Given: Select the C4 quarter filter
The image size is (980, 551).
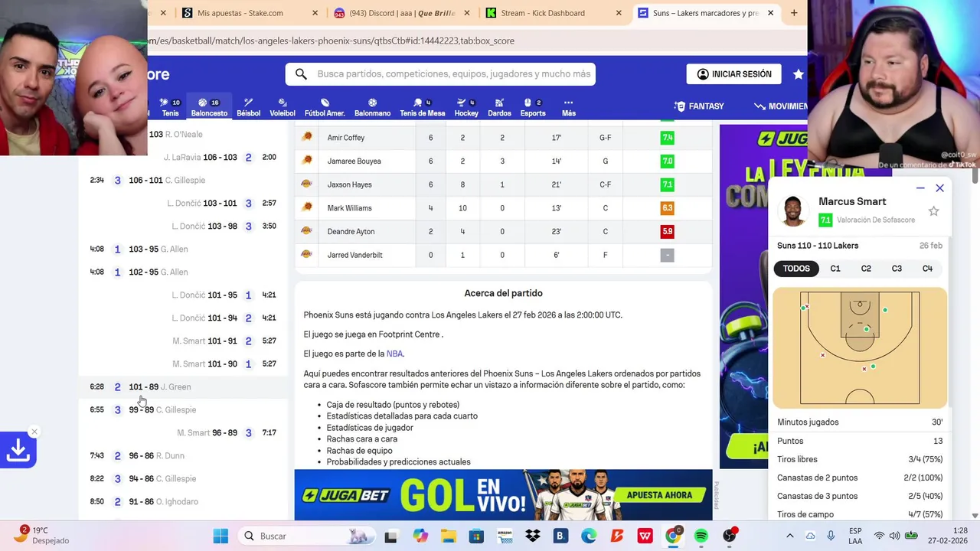Looking at the screenshot, I should (927, 269).
